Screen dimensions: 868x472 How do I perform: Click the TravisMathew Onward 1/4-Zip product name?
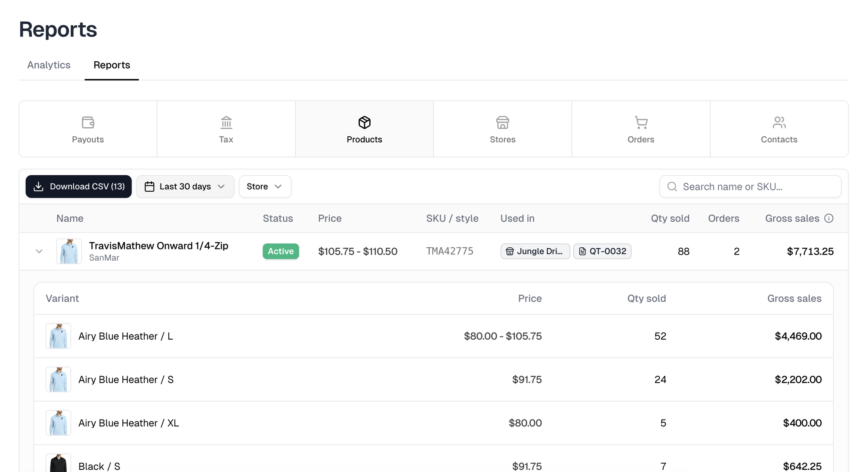(x=158, y=246)
